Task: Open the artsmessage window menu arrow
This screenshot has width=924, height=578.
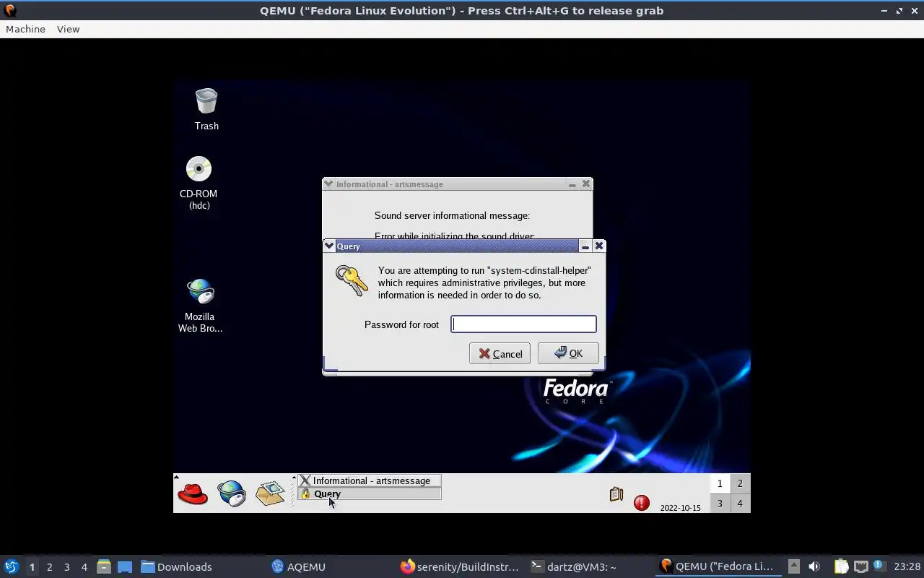Action: [x=328, y=184]
